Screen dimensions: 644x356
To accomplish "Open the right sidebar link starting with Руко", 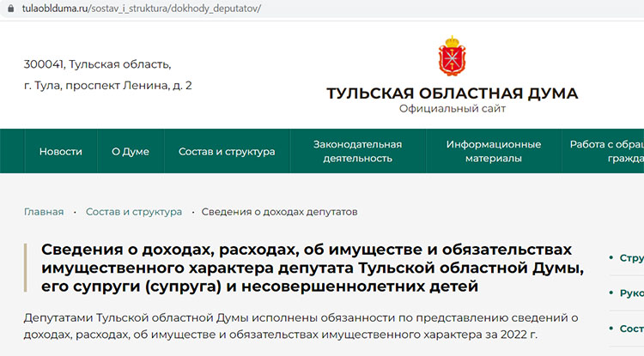I will click(631, 293).
